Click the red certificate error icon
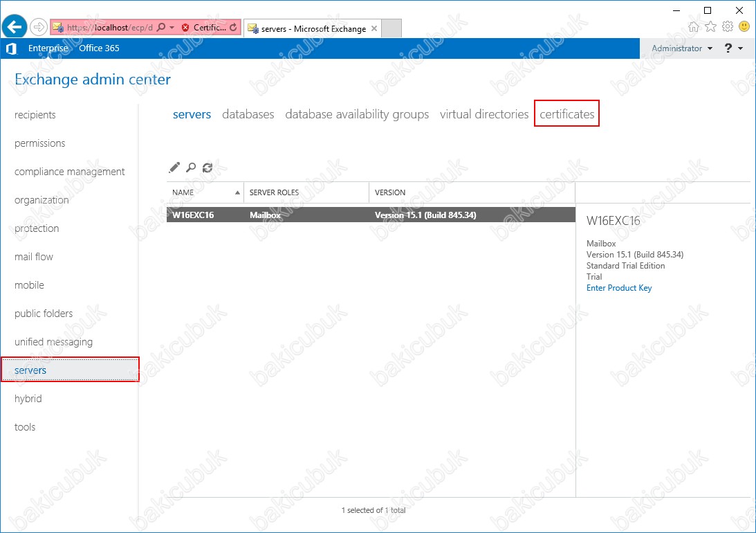This screenshot has height=533, width=756. pyautogui.click(x=185, y=28)
